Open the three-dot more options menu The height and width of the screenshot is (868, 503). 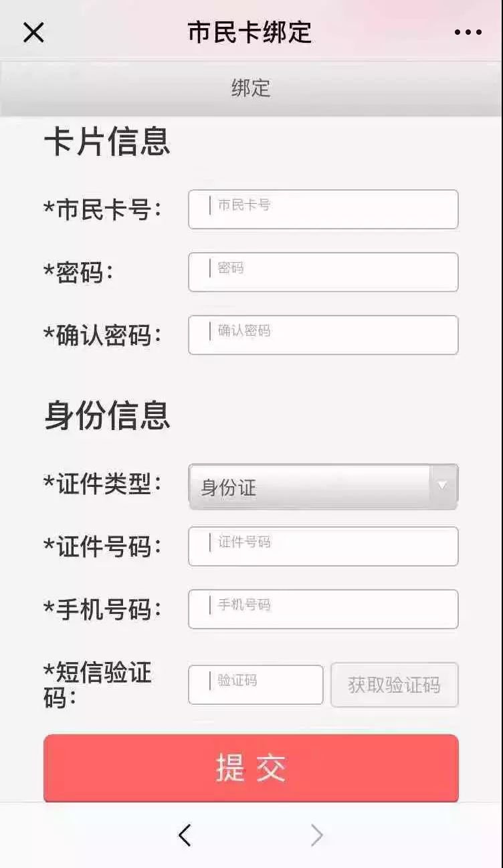click(468, 32)
